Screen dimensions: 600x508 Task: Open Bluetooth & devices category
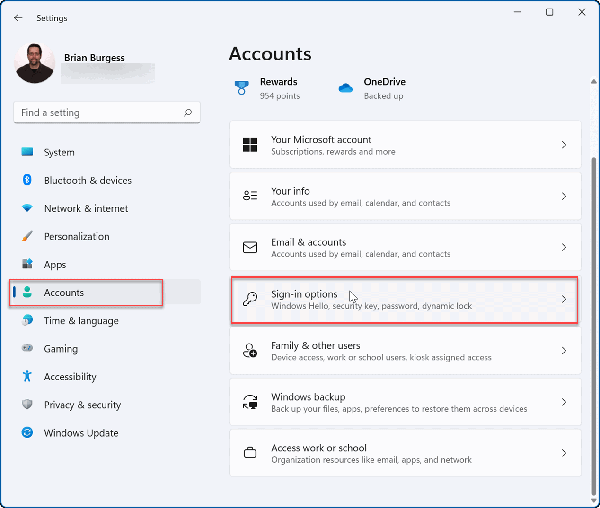coord(107,180)
